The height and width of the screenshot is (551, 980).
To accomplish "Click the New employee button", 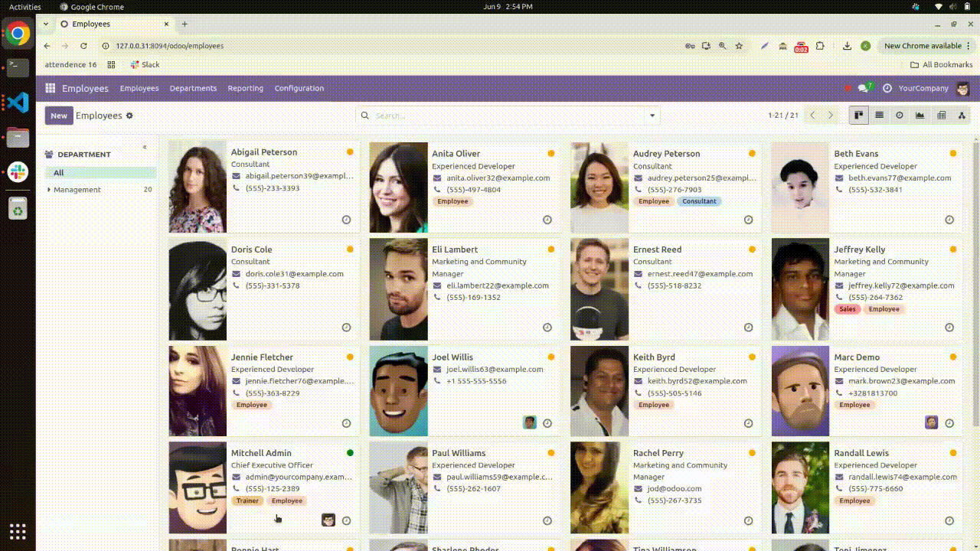I will tap(59, 116).
